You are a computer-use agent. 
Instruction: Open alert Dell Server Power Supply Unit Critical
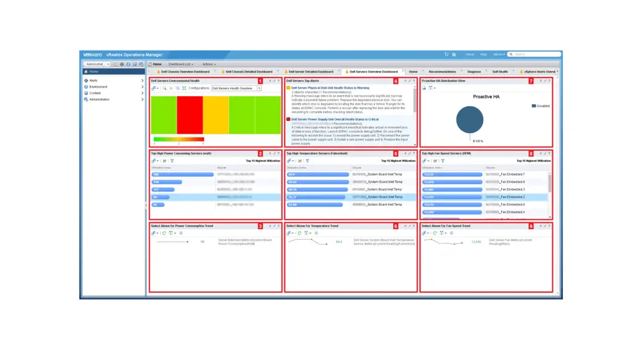(335, 120)
